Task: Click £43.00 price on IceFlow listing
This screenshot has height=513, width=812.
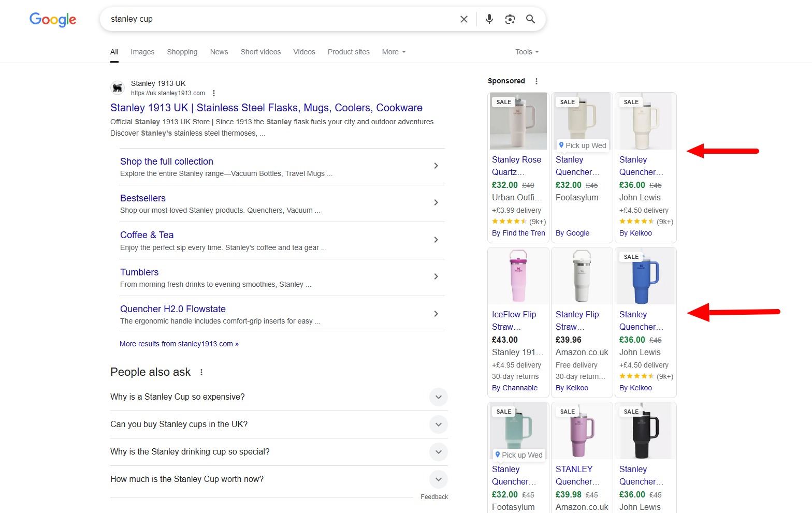Action: point(505,340)
